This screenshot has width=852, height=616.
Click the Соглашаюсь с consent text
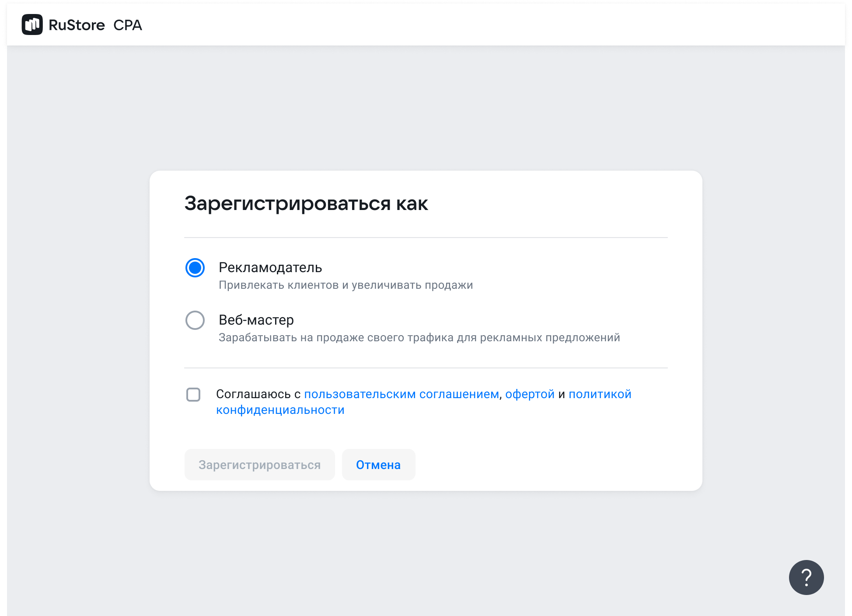click(x=258, y=394)
